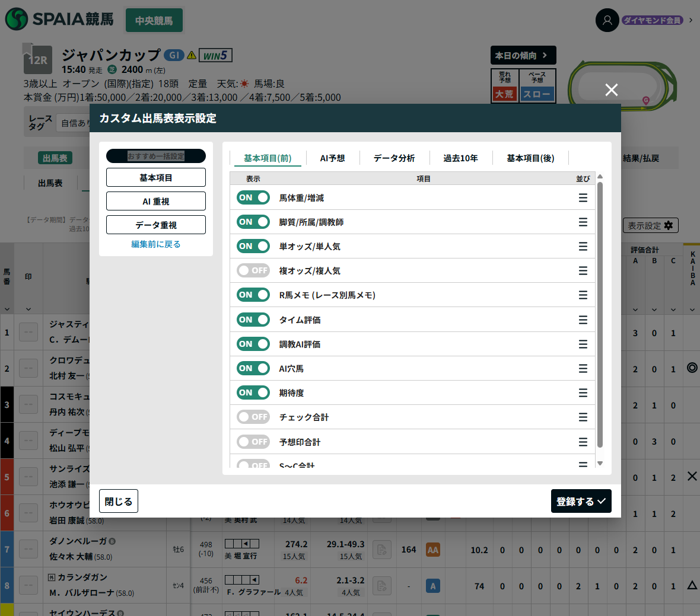Viewport: 700px width, 616px height.
Task: Click the reorder handle beside 単オッズ/単人気
Action: pos(583,247)
